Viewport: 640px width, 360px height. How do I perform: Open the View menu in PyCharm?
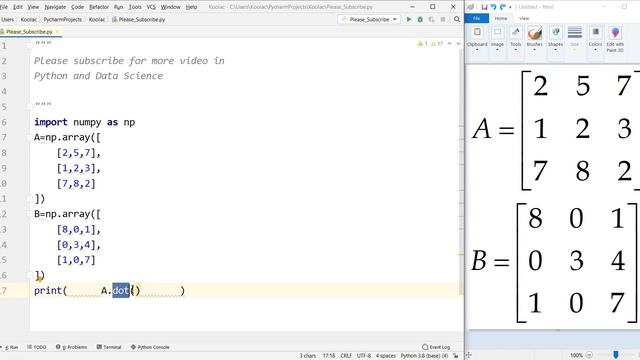point(33,7)
